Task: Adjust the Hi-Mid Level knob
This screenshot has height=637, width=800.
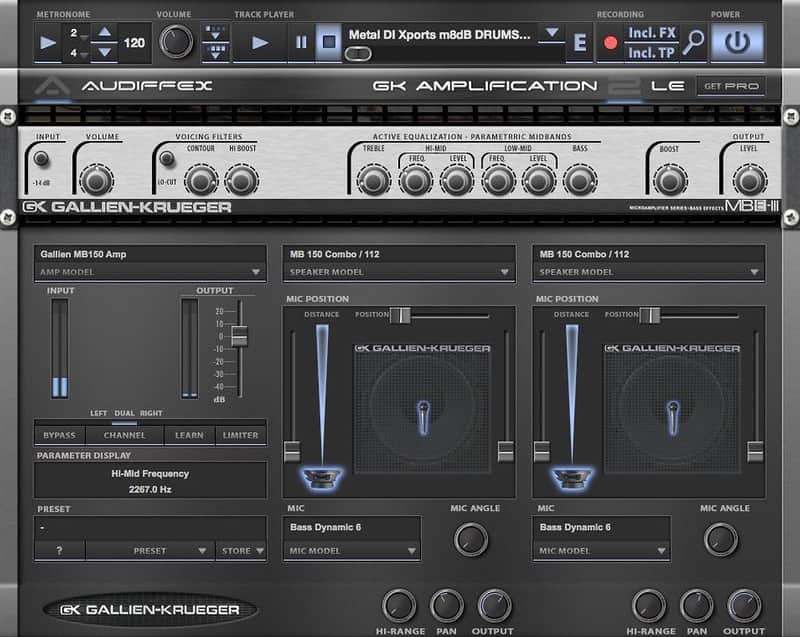Action: tap(457, 181)
